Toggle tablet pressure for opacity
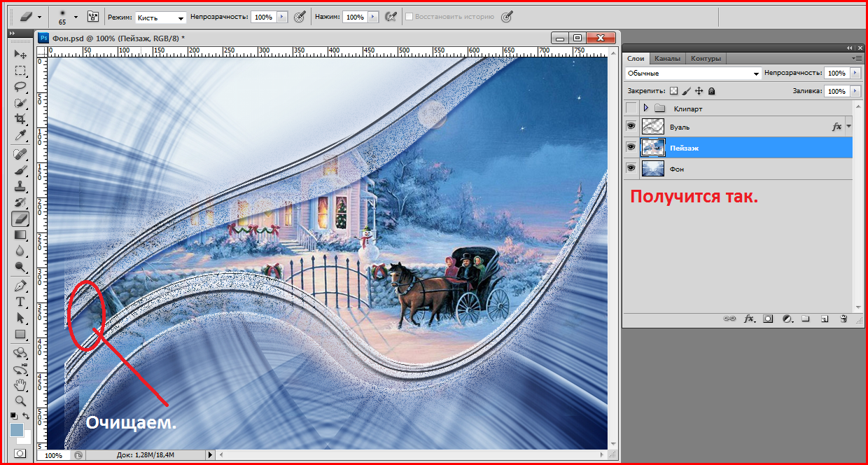This screenshot has width=868, height=465. [x=299, y=16]
